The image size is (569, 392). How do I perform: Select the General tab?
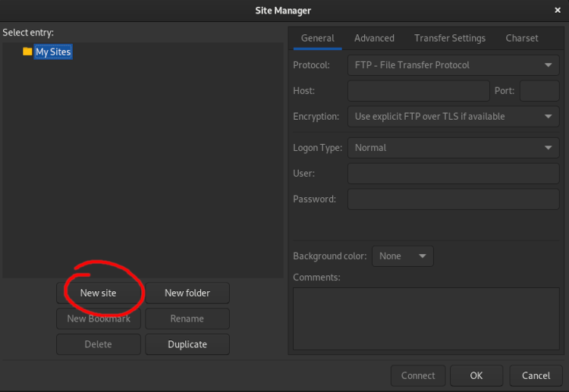[317, 38]
